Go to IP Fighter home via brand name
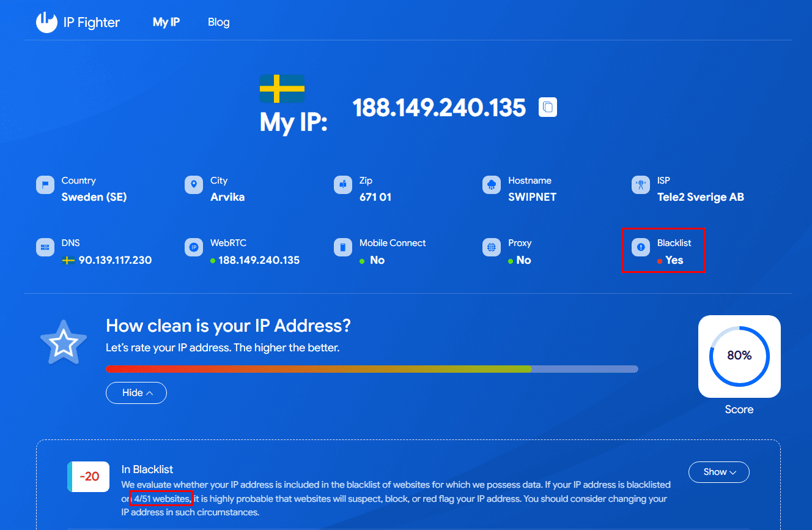 coord(92,23)
